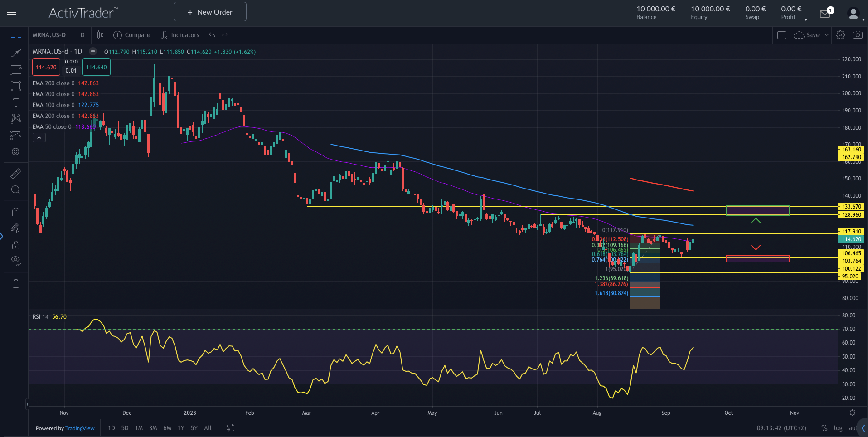The image size is (868, 437).
Task: Open the Indicators menu
Action: point(180,35)
